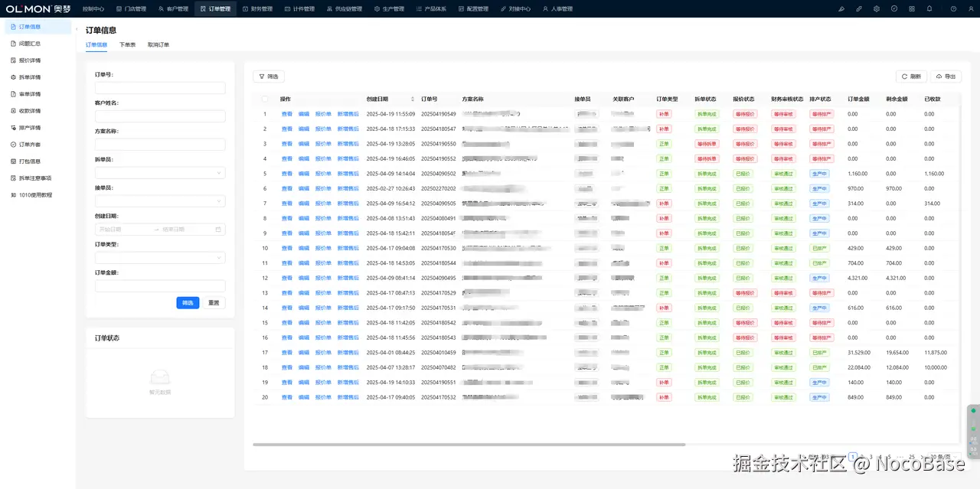This screenshot has height=489, width=980.
Task: Open the 开始日期 date picker field
Action: point(122,229)
